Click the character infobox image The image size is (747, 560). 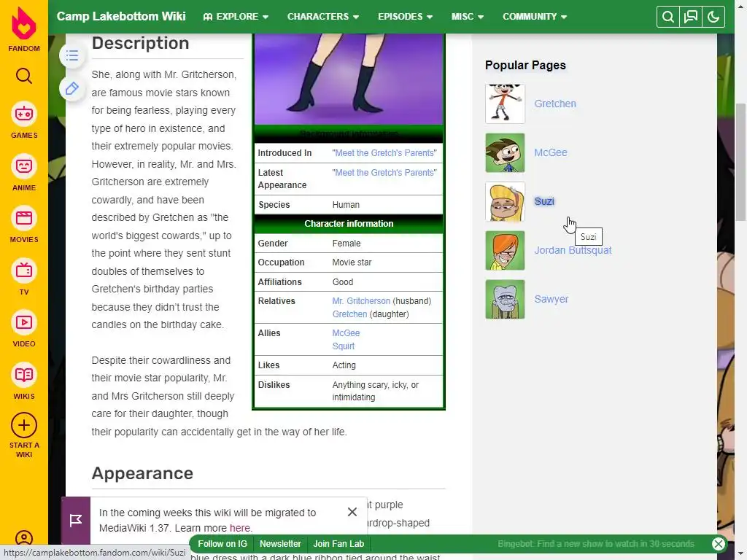tap(349, 79)
